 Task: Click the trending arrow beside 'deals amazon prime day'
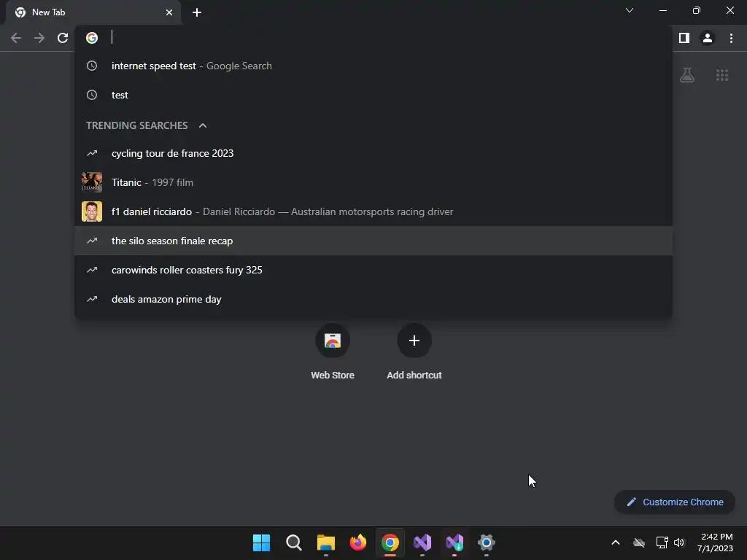click(x=92, y=299)
